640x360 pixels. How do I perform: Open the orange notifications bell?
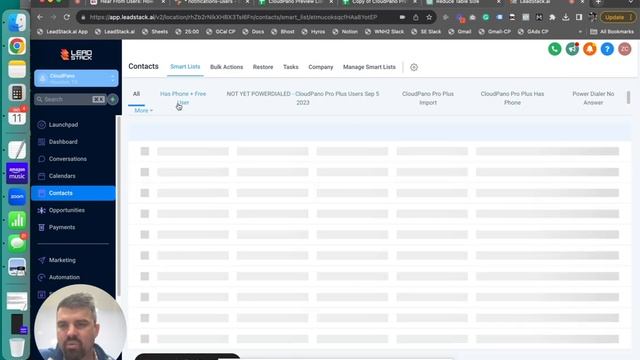tap(589, 49)
